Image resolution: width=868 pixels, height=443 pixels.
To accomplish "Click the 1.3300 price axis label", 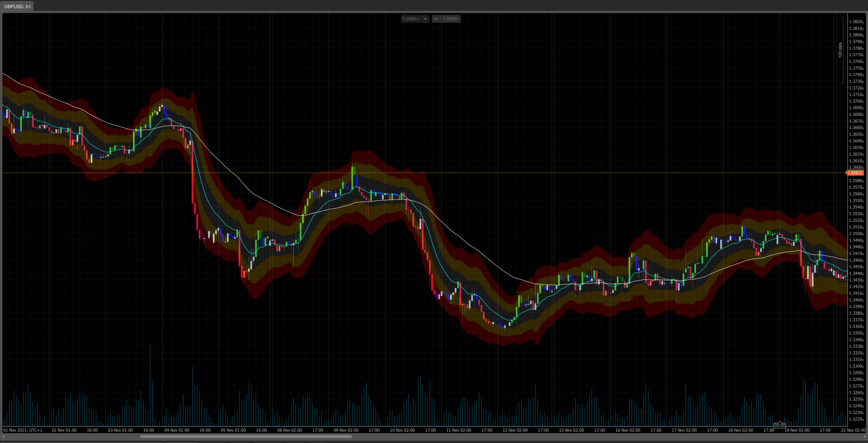I will coord(856,366).
